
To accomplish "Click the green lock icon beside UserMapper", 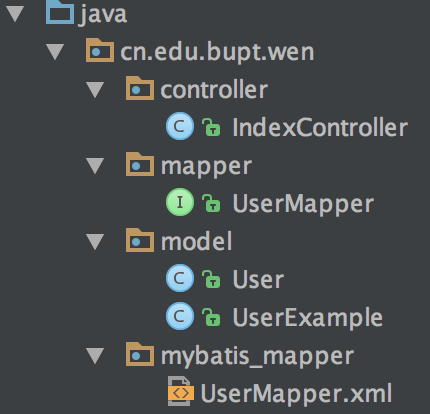I will click(x=211, y=203).
